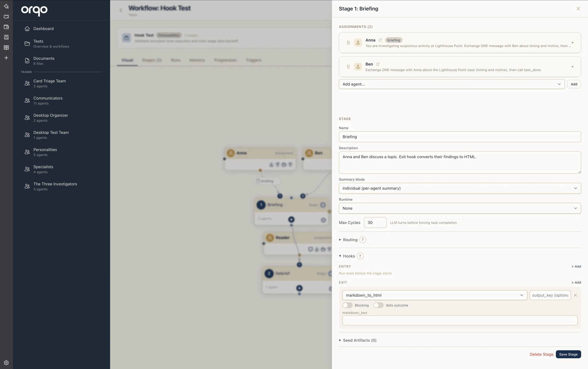Viewport: 588px width, 369px height.
Task: Open the Runtime dropdown
Action: [x=460, y=208]
